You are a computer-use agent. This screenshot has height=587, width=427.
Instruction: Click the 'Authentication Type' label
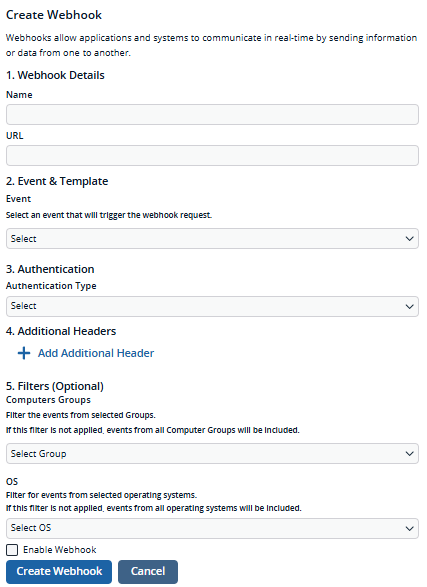point(51,286)
